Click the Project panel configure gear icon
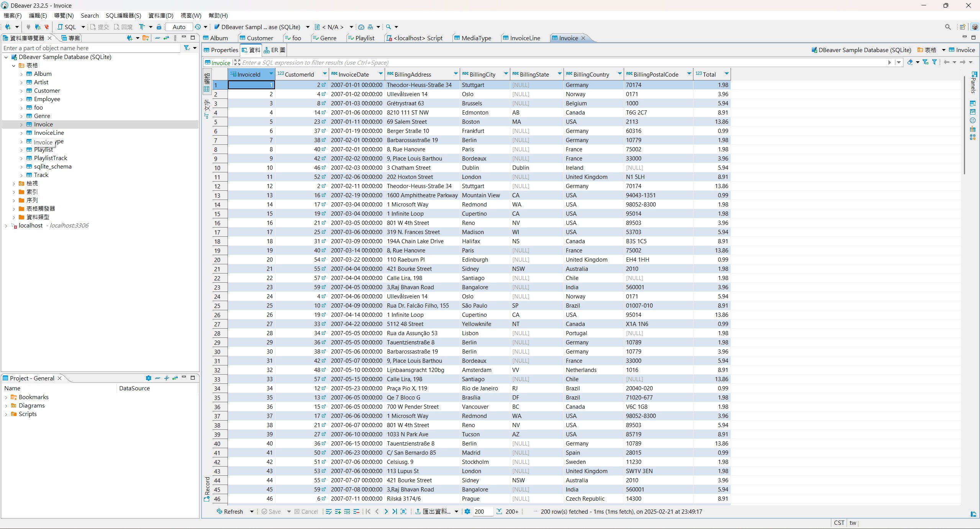The width and height of the screenshot is (980, 529). click(149, 378)
